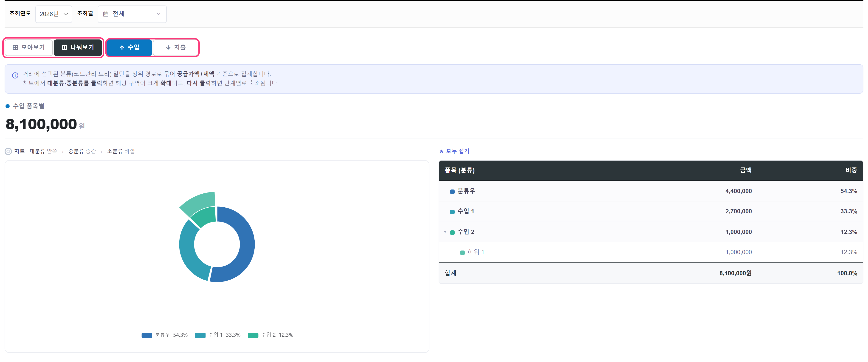Viewport: 868px width, 362px height.
Task: Toggle the 분류우 54.3% legend item
Action: (x=164, y=335)
